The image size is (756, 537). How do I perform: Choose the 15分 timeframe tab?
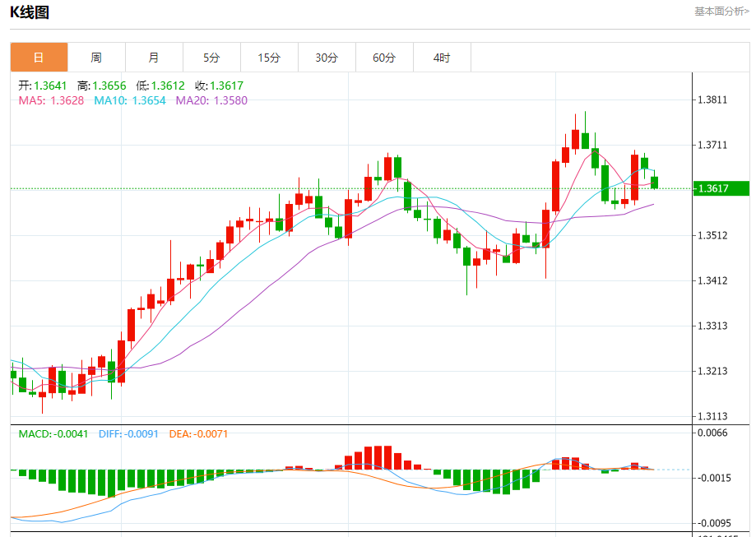coord(269,58)
